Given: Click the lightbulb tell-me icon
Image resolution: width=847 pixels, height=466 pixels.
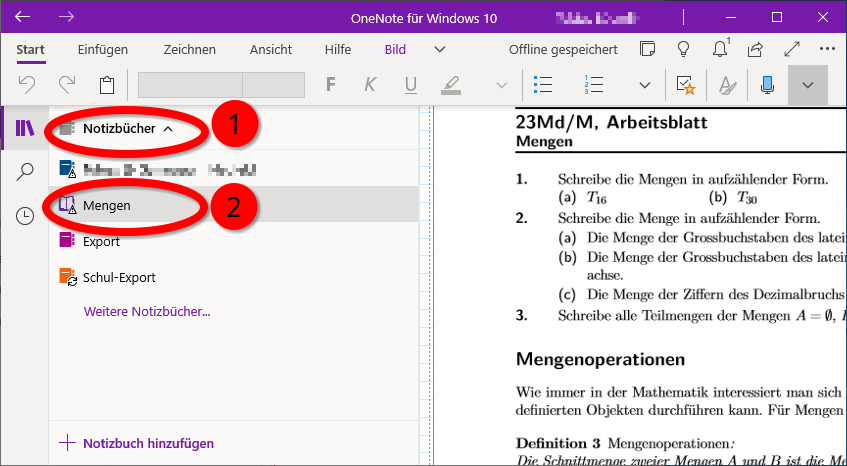Looking at the screenshot, I should [x=683, y=49].
